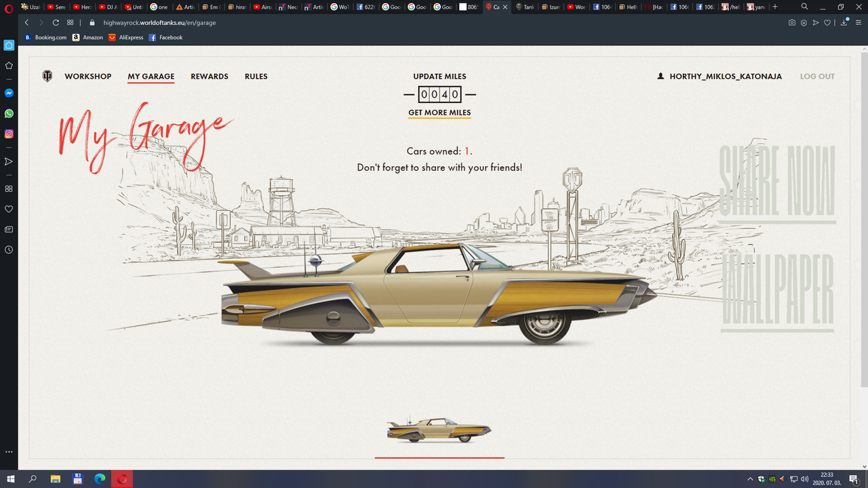Select the small car thumbnail at bottom
Viewport: 868px width, 488px height.
(439, 430)
